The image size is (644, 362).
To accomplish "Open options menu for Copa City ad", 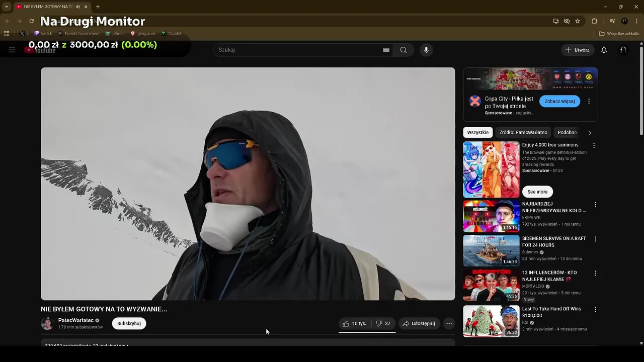I will 589,101.
